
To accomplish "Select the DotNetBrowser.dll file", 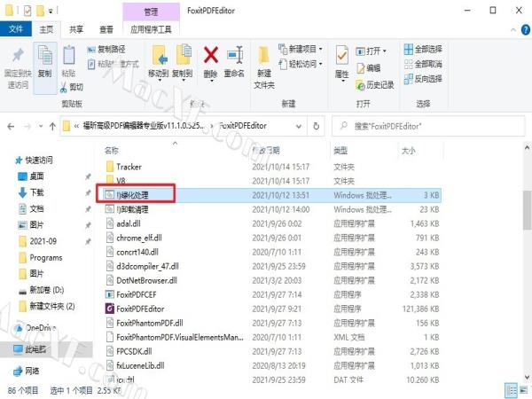I will [142, 280].
